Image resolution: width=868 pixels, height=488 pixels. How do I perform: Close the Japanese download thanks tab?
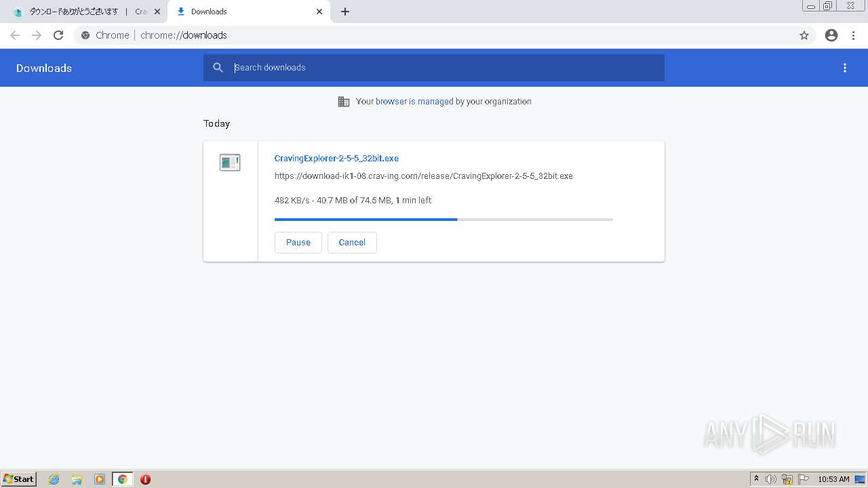tap(157, 12)
